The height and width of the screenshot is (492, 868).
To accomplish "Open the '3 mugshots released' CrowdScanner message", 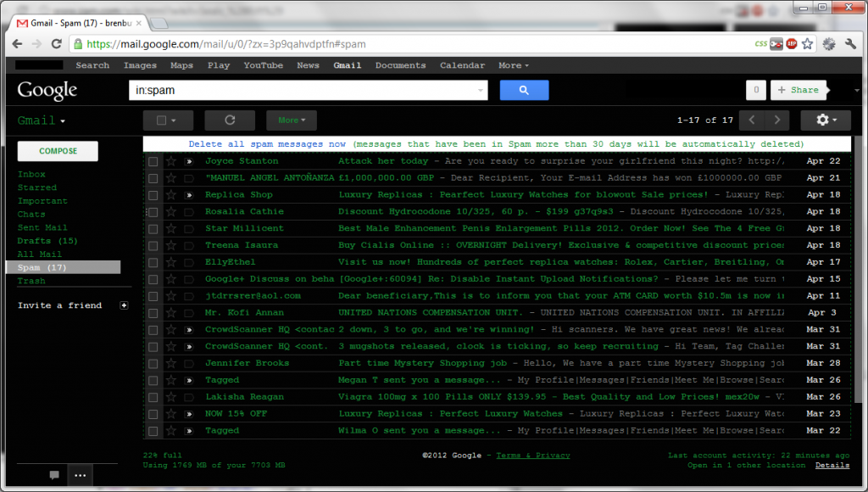I will [x=498, y=347].
